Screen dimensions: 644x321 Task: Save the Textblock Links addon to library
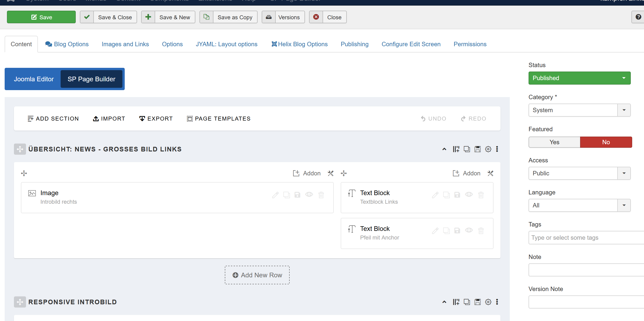coord(457,195)
